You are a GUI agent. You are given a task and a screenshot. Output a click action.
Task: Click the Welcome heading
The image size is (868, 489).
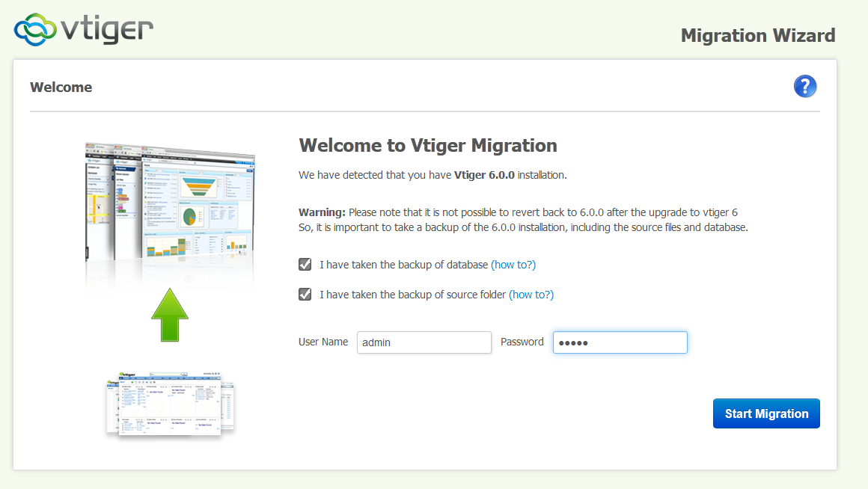[61, 87]
